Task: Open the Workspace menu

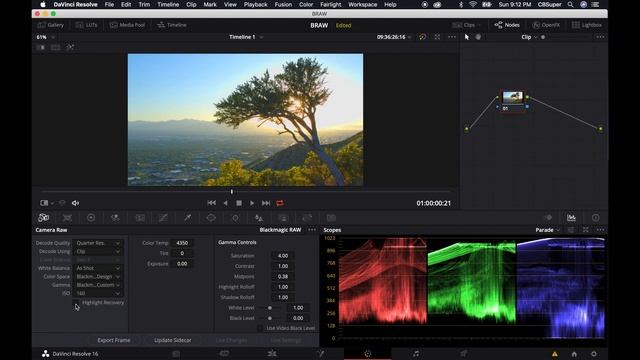Action: [362, 4]
